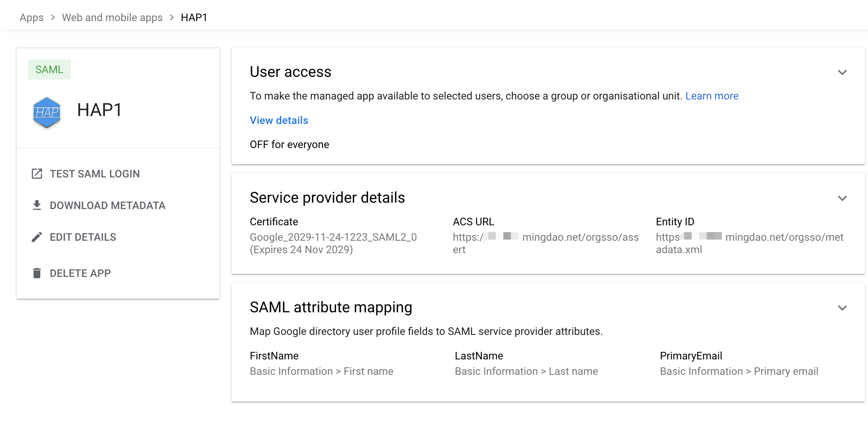The height and width of the screenshot is (440, 868).
Task: Click the Service provider details heading
Action: [x=327, y=197]
